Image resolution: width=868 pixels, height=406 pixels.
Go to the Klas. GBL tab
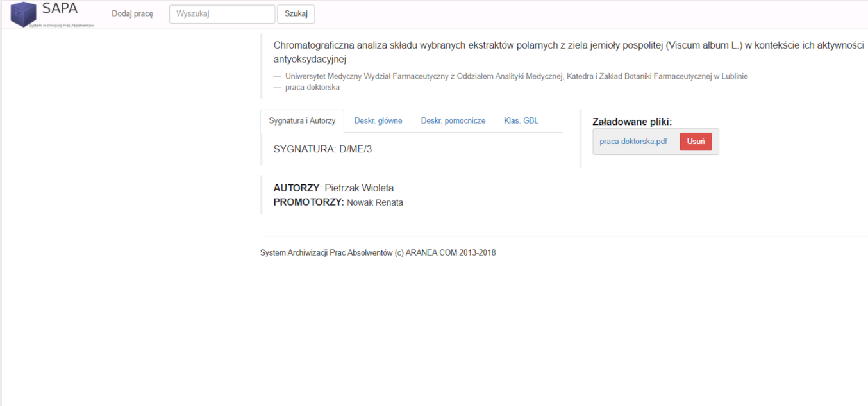pyautogui.click(x=521, y=120)
